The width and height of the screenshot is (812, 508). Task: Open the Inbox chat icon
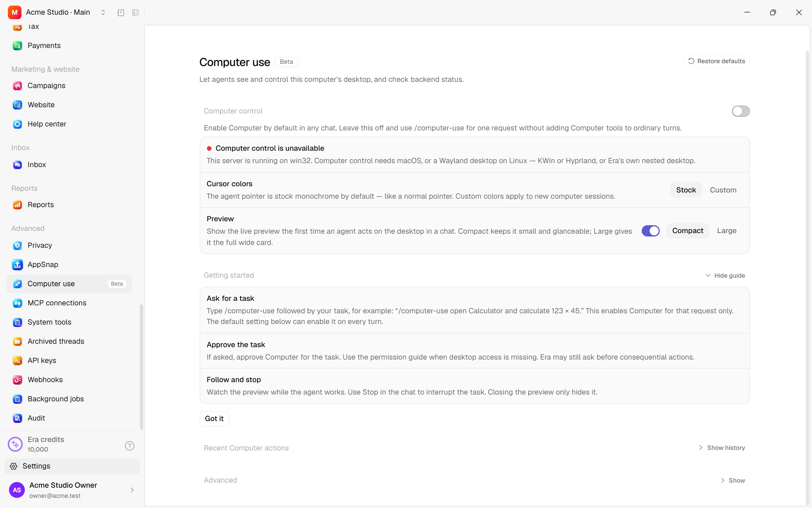click(17, 165)
